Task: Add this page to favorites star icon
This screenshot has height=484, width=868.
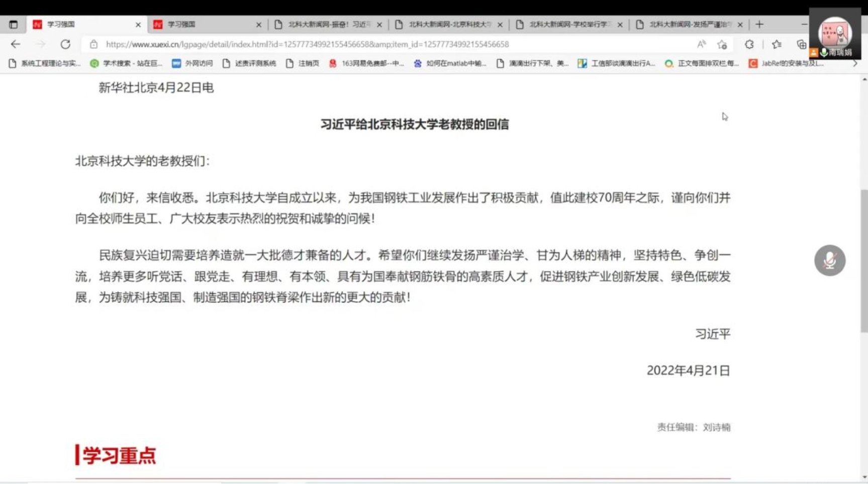Action: [722, 44]
